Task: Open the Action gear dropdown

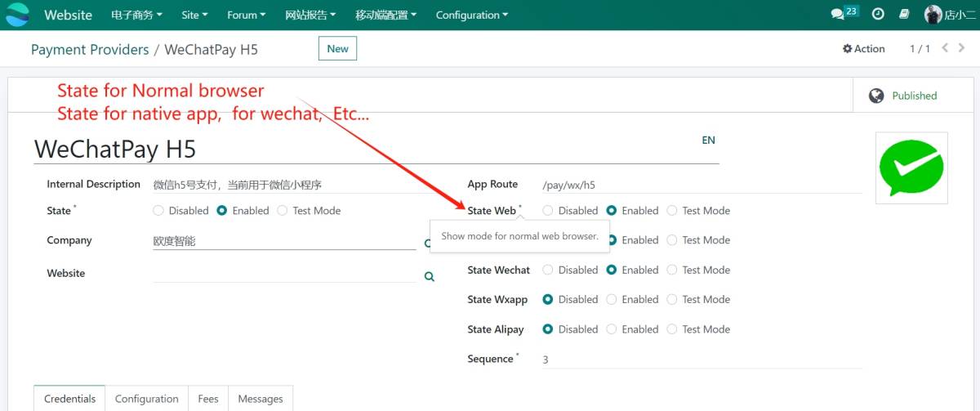Action: point(863,49)
